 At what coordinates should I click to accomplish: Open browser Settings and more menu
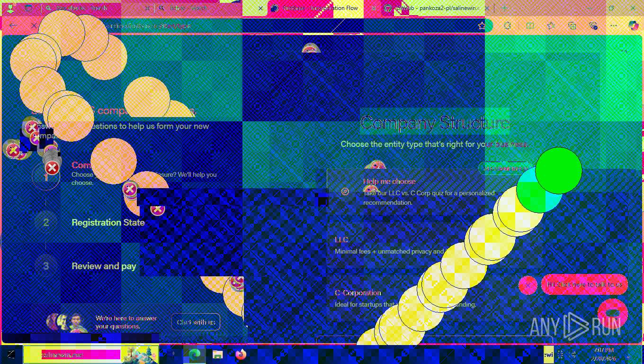(x=614, y=26)
